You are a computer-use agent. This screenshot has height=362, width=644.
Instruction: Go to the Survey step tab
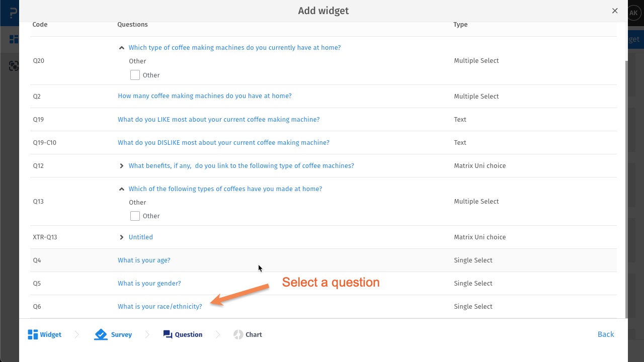pyautogui.click(x=121, y=334)
